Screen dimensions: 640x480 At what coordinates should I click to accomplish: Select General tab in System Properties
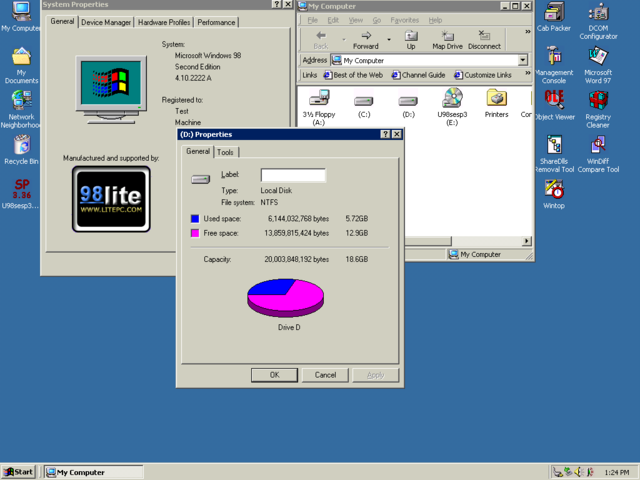(62, 21)
